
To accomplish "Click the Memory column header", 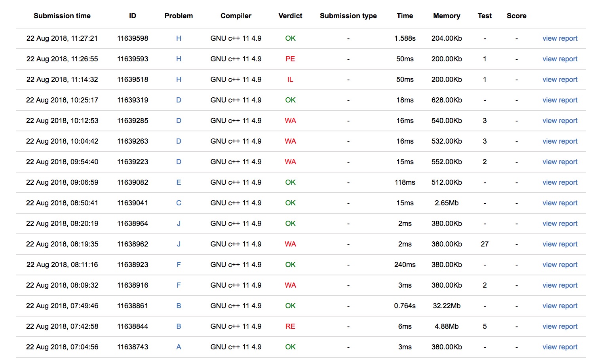I will (446, 16).
